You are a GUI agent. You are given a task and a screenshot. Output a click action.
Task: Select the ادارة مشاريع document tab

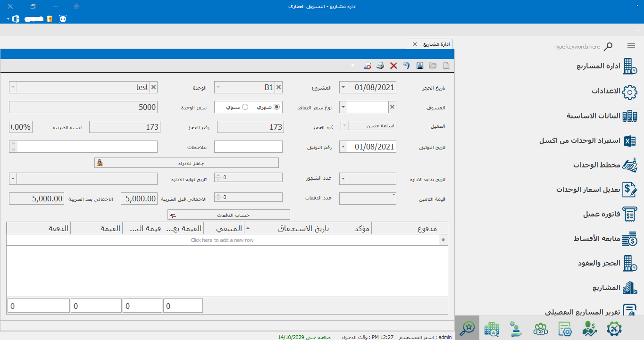click(436, 44)
